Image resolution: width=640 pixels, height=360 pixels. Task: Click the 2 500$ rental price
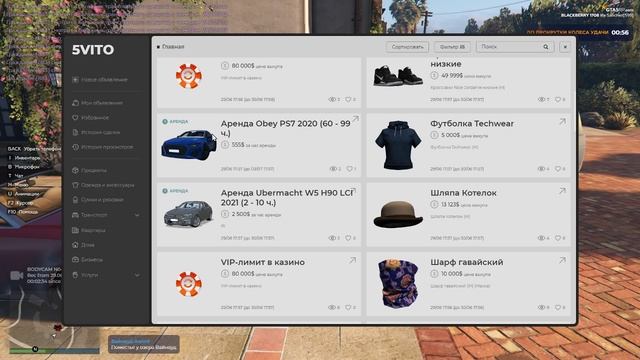241,214
